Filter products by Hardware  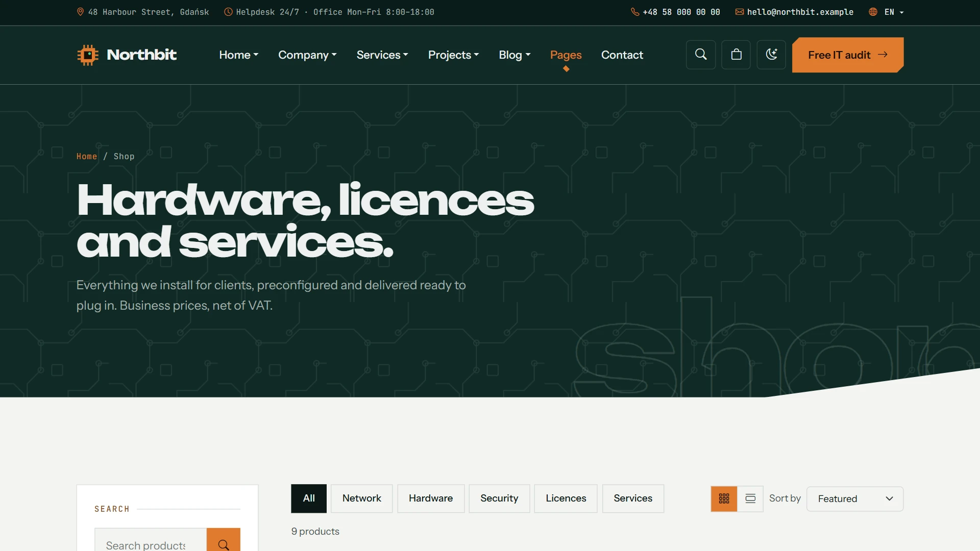click(x=431, y=498)
